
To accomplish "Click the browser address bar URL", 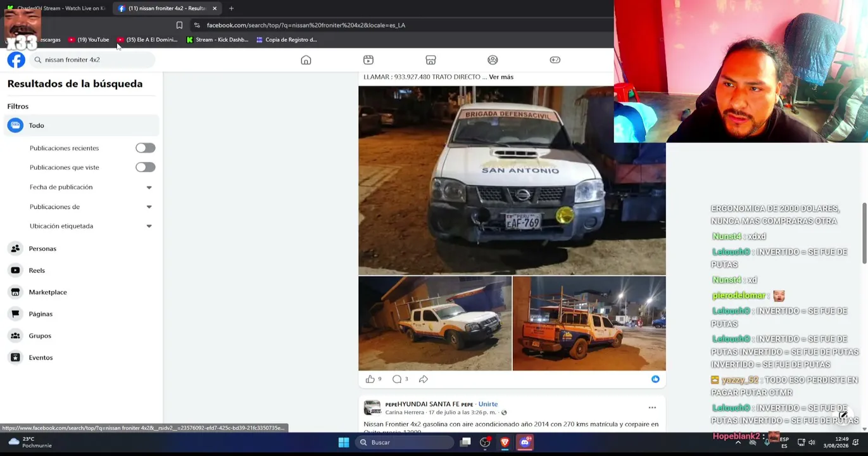I will [x=306, y=25].
